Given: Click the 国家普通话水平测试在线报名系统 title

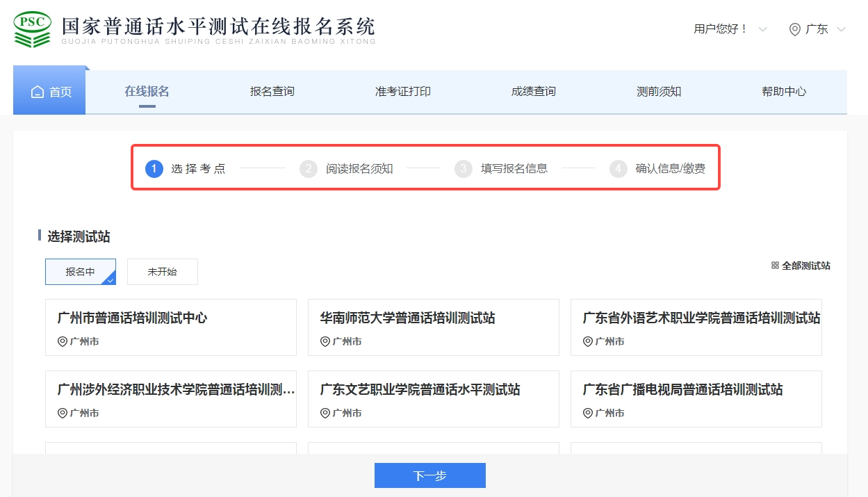Looking at the screenshot, I should click(218, 26).
